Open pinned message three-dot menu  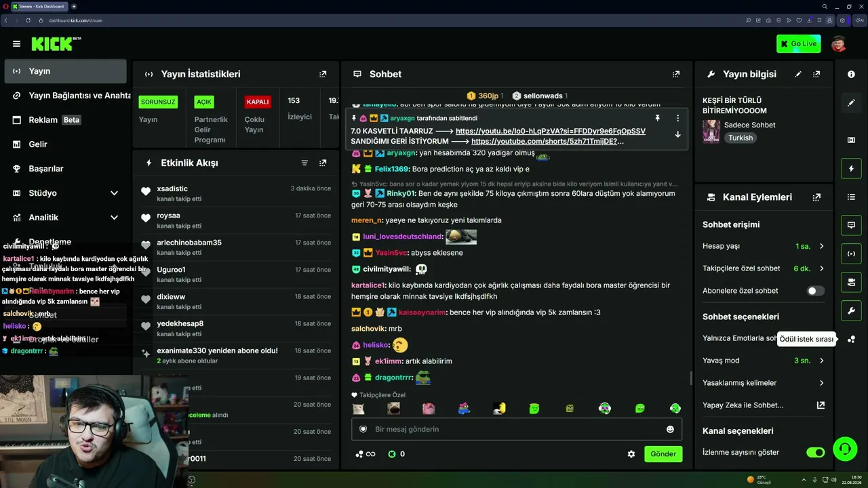coord(677,118)
